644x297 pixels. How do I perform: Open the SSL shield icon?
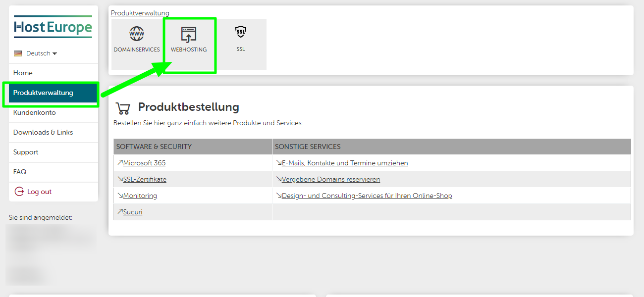[241, 32]
